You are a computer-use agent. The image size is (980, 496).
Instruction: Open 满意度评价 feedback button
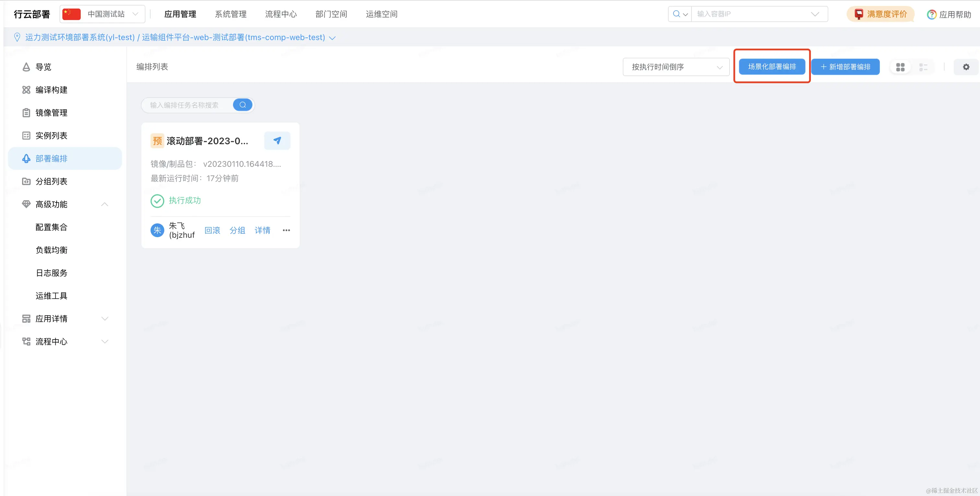coord(880,14)
